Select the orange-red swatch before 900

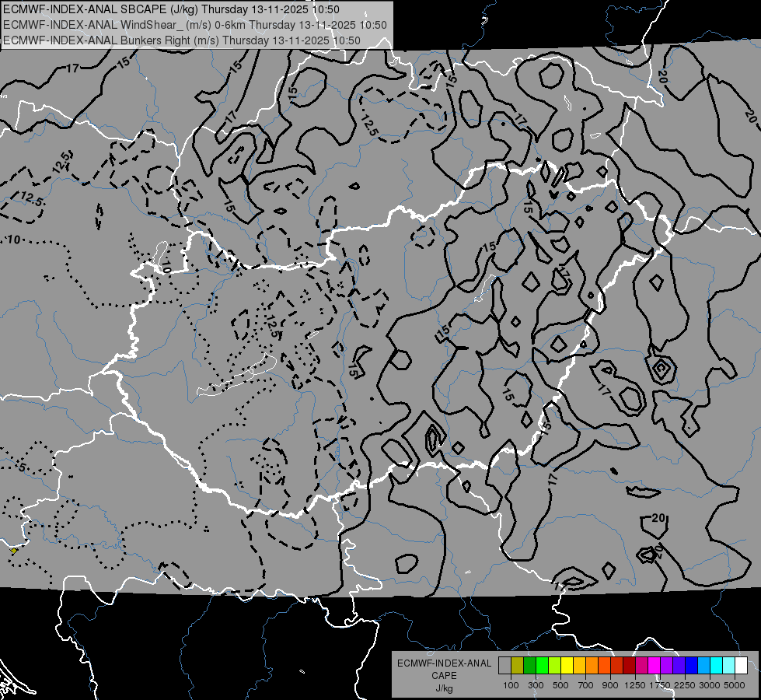604,666
